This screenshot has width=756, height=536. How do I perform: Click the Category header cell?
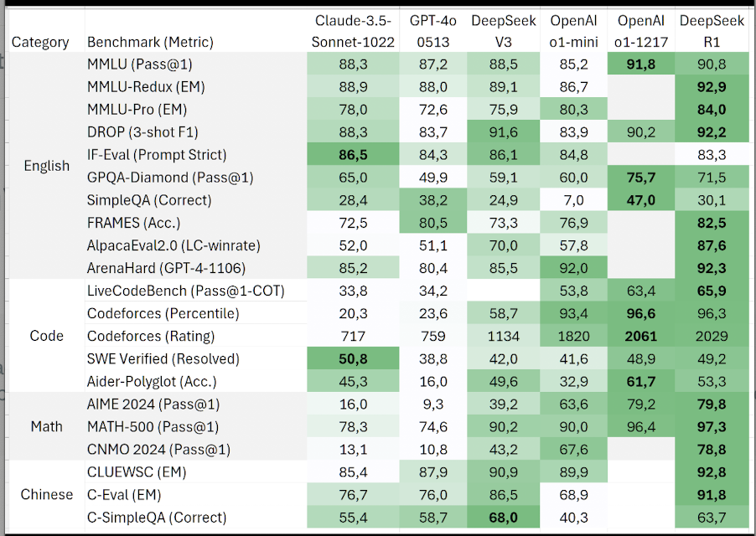(40, 42)
